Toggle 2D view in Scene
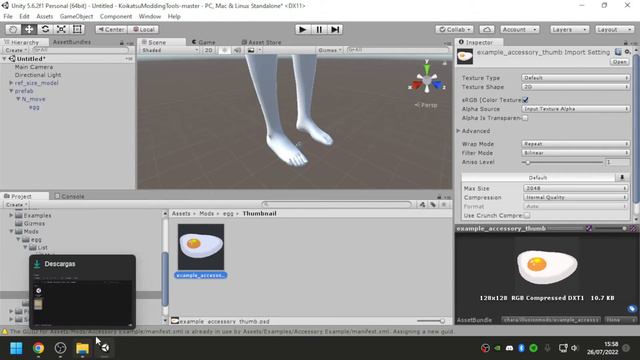The height and width of the screenshot is (360, 640). (208, 50)
